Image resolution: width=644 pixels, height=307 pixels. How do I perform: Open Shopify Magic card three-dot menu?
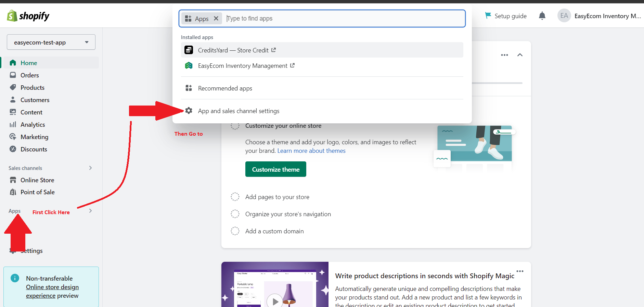point(520,271)
